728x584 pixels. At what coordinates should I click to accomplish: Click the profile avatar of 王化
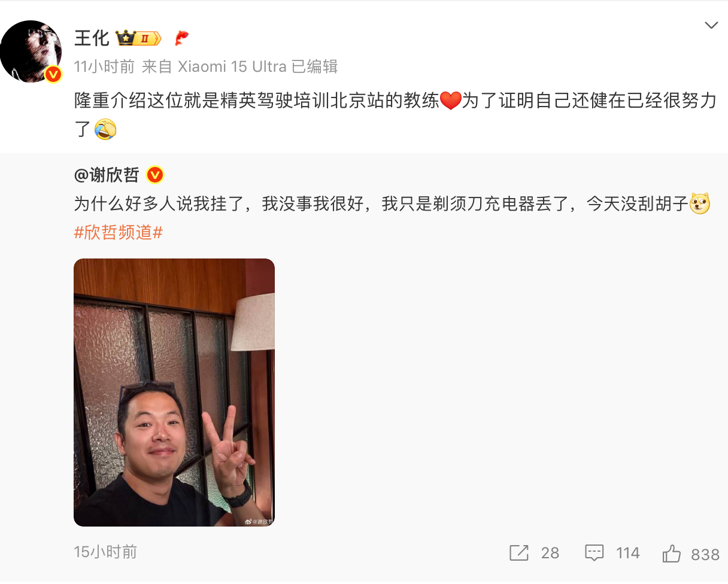(x=31, y=51)
